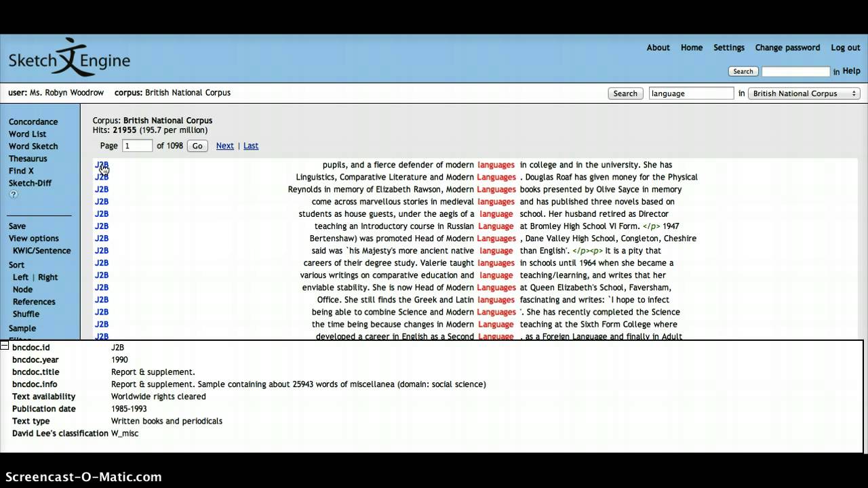
Task: Switch to KWIC/Sentence view
Action: [41, 251]
